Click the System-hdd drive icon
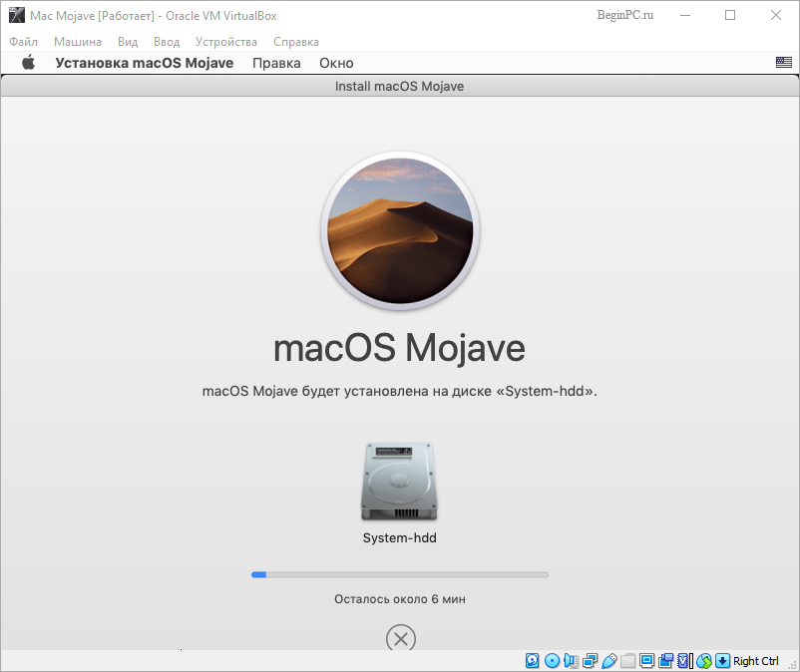Viewport: 800px width, 672px height. point(399,482)
